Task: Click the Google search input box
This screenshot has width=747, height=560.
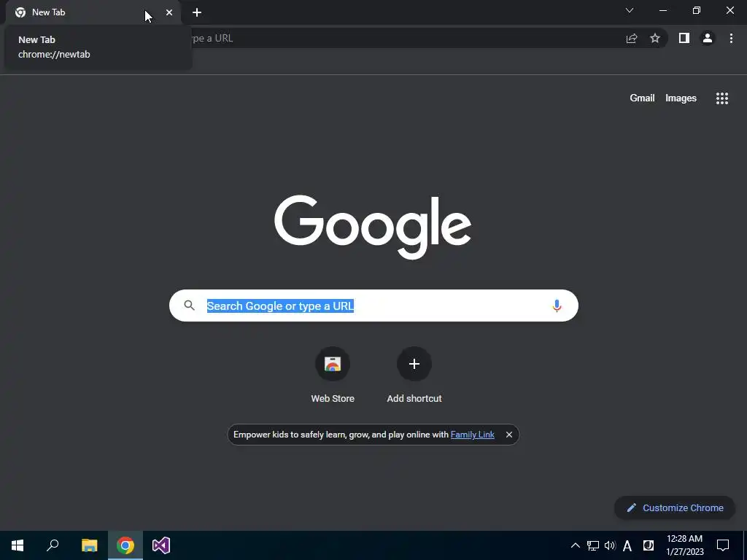Action: click(373, 306)
